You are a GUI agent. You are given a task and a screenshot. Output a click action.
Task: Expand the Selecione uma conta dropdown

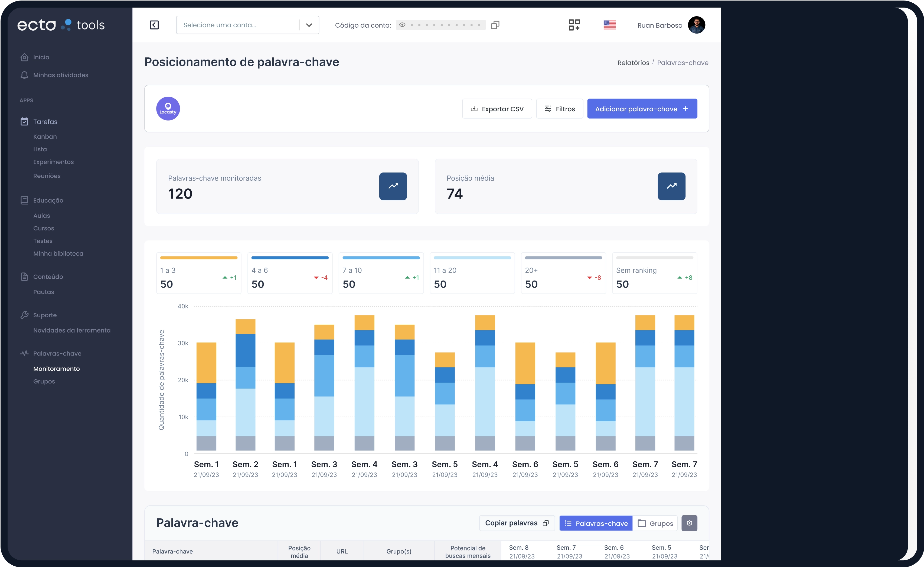309,25
